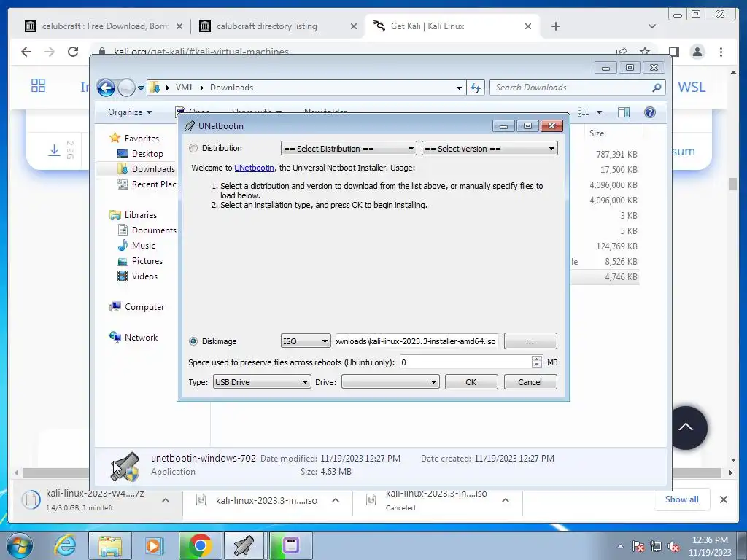Expand options for canceled kali iso download
The width and height of the screenshot is (747, 560).
coord(506,500)
